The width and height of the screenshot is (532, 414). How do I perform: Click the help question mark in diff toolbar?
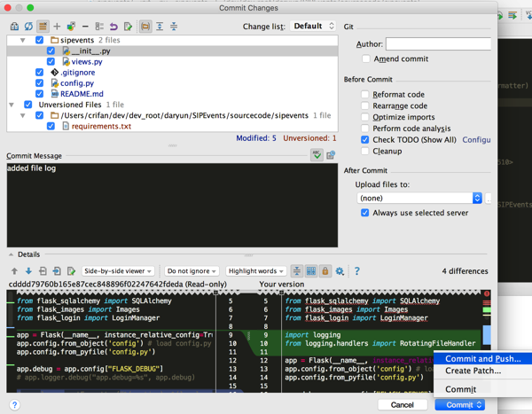[x=356, y=271]
